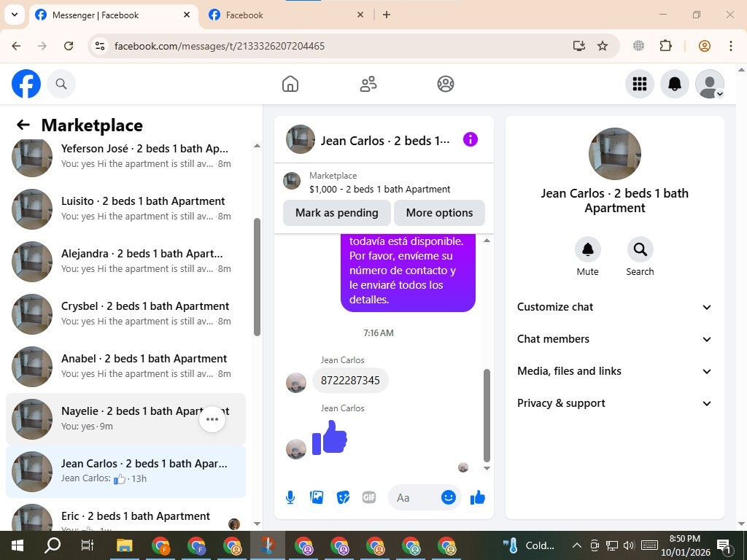Image resolution: width=747 pixels, height=560 pixels.
Task: Search in conversation magnifier icon
Action: coord(640,249)
